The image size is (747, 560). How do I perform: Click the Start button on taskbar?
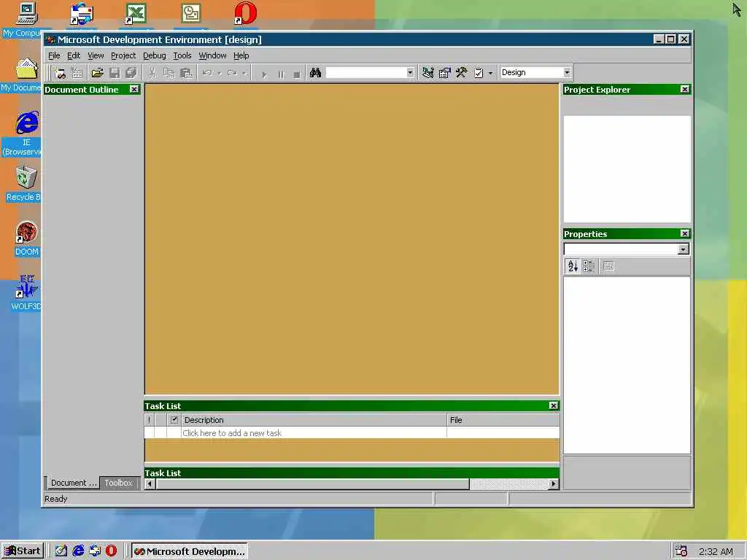point(23,551)
